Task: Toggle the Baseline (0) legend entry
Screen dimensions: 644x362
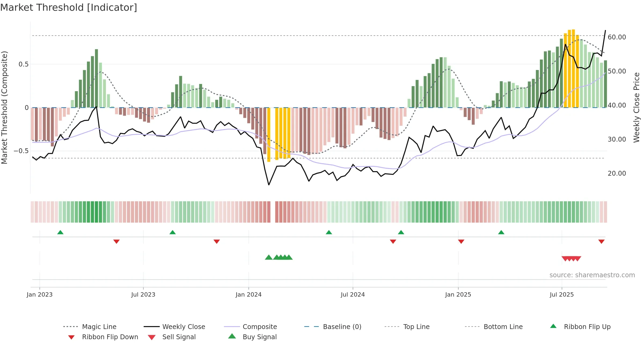Action: [333, 327]
